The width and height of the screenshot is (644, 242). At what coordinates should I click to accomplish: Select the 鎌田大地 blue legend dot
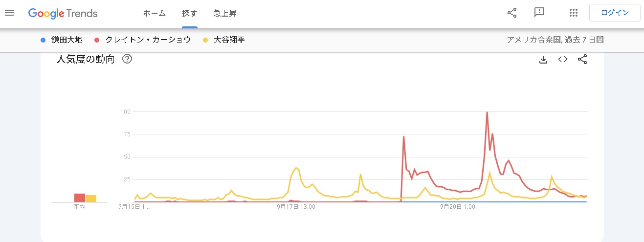pyautogui.click(x=43, y=40)
